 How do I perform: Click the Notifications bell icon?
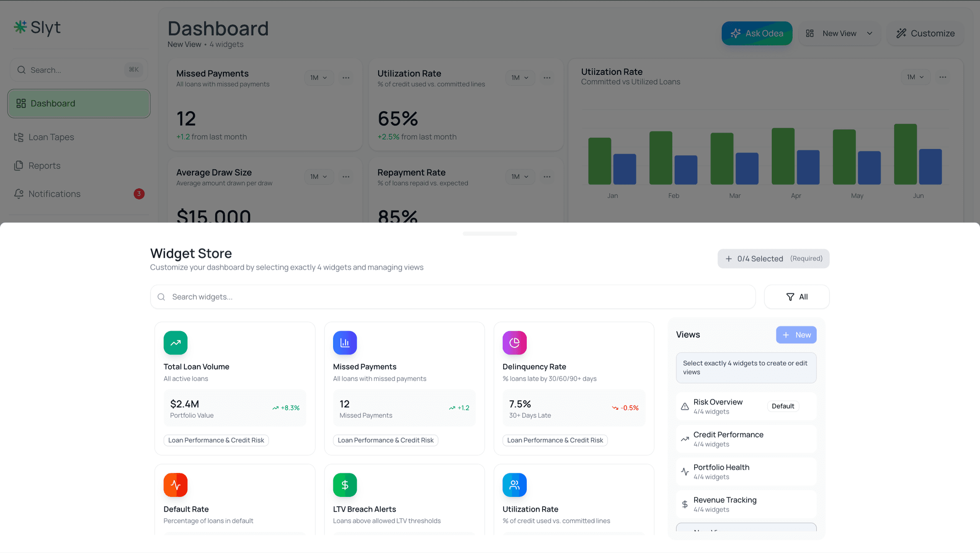[x=19, y=194]
